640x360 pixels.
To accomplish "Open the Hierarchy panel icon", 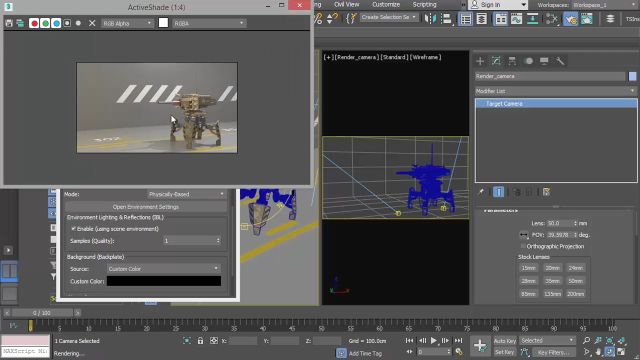I will coord(512,61).
